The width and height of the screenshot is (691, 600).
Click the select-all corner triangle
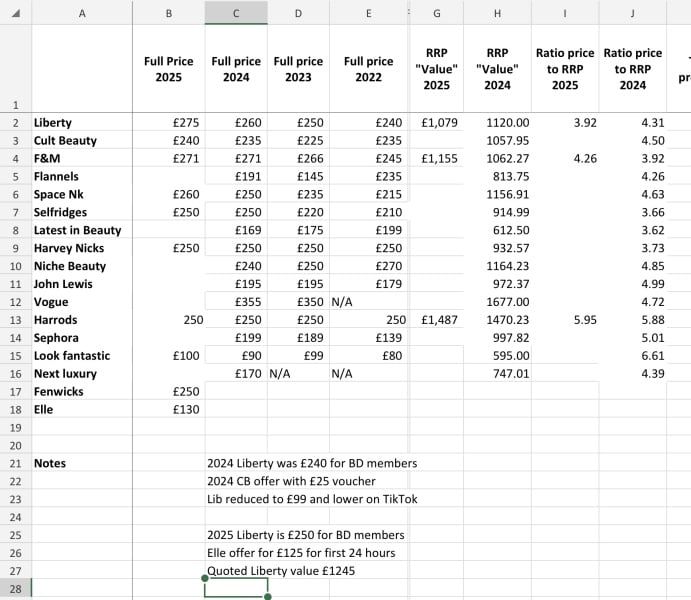pos(16,13)
